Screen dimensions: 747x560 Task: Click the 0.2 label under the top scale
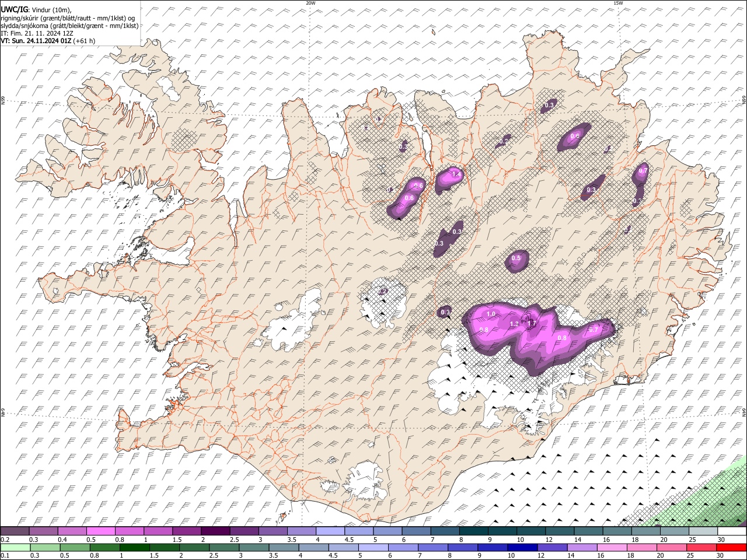(x=4, y=540)
